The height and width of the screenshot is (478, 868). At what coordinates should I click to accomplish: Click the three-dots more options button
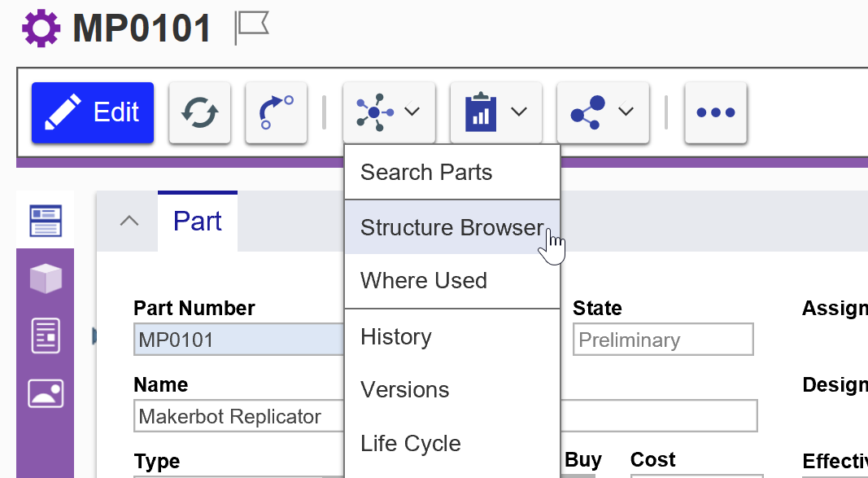click(716, 112)
